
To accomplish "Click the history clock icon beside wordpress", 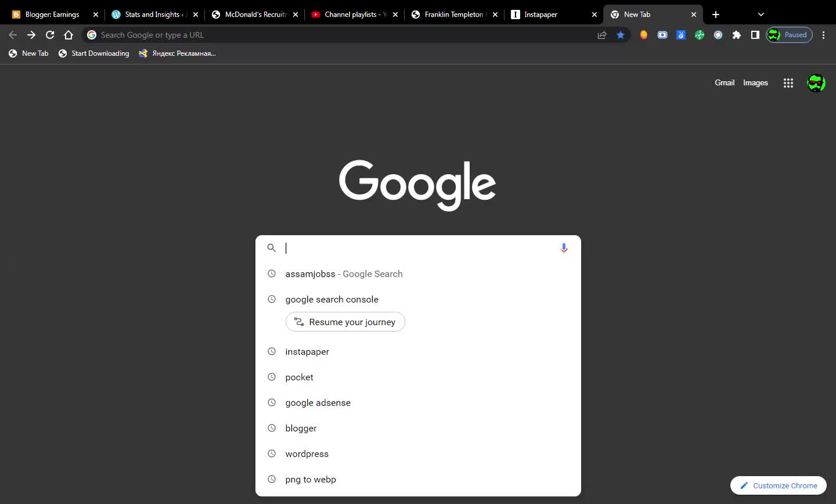I will [271, 454].
